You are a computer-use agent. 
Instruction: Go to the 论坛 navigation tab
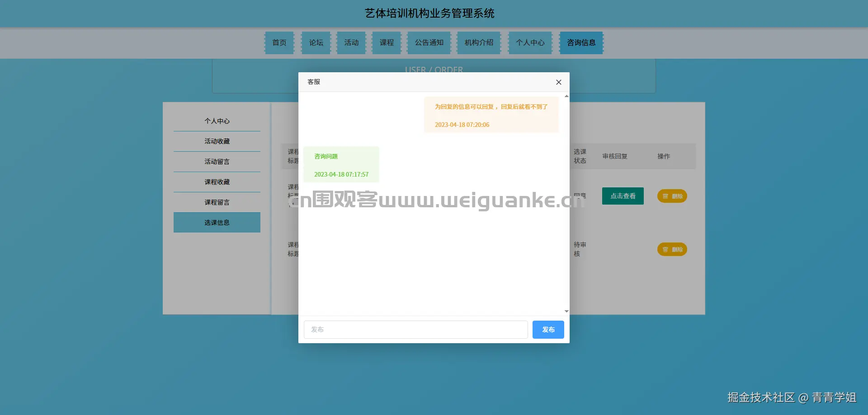coord(316,42)
